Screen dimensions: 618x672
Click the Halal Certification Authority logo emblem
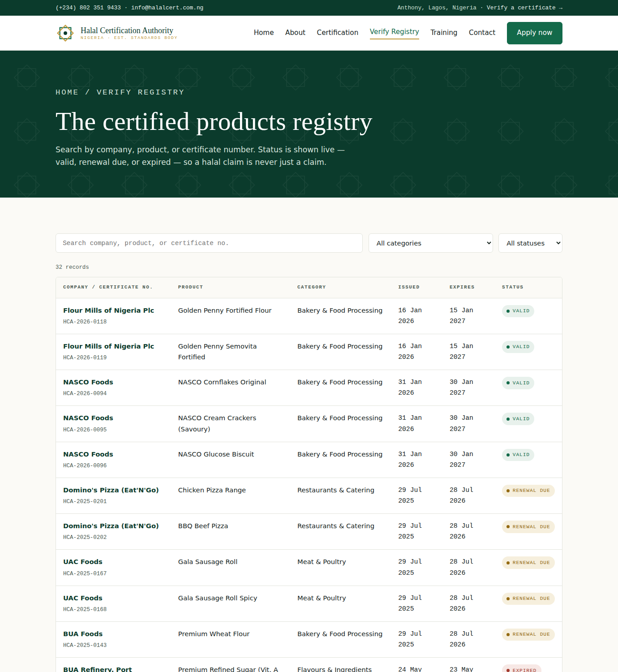coord(65,33)
